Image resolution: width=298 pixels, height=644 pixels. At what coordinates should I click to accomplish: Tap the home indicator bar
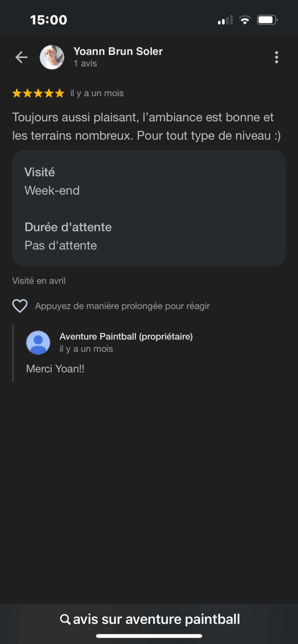[149, 636]
